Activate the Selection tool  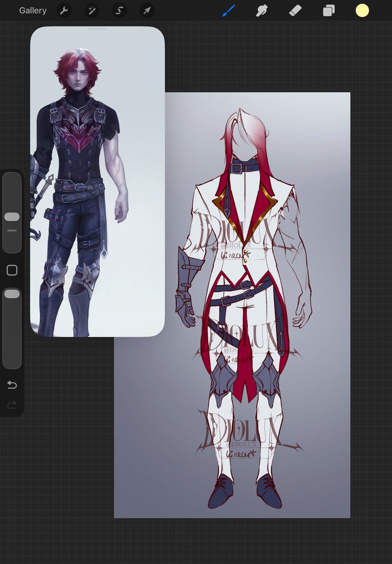pos(119,10)
